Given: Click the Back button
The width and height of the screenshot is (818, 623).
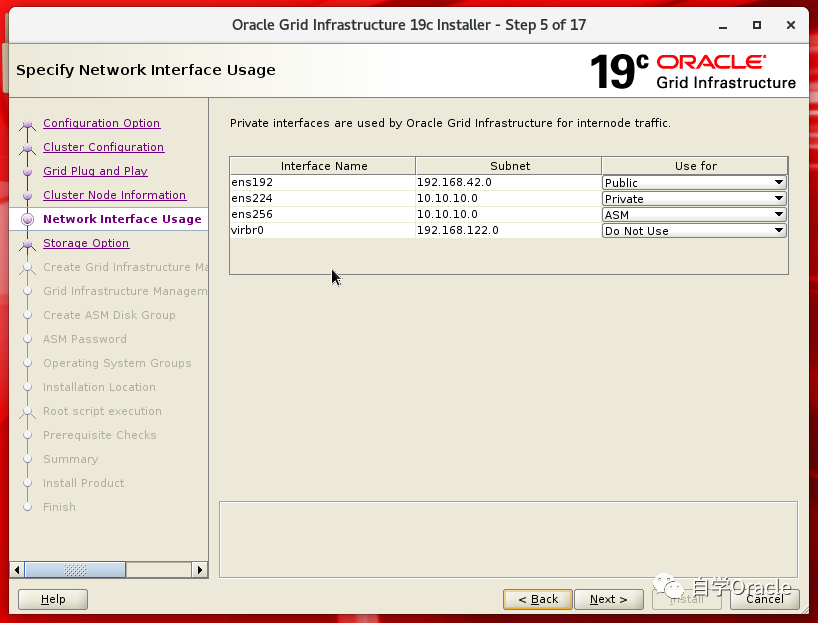Looking at the screenshot, I should [538, 599].
